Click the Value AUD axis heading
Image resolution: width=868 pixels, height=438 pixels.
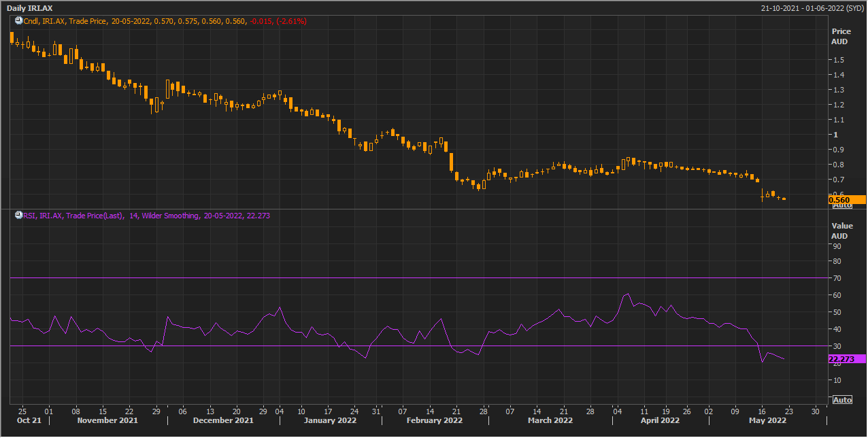tap(841, 231)
